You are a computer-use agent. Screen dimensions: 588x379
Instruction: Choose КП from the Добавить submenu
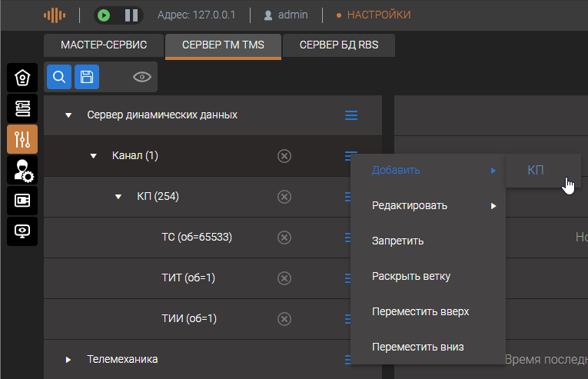pyautogui.click(x=536, y=170)
